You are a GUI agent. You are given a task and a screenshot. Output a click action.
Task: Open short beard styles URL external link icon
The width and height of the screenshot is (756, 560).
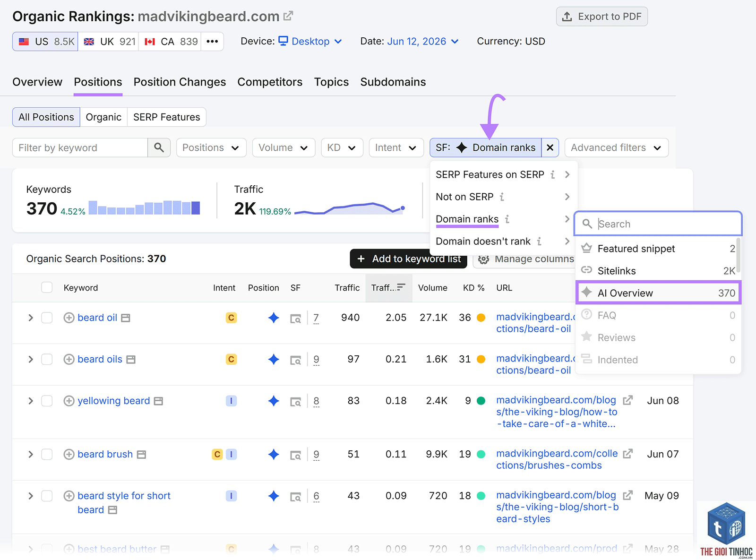tap(627, 495)
